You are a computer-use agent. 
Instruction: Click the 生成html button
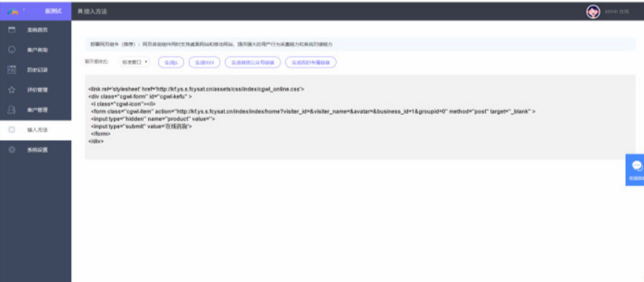(204, 62)
